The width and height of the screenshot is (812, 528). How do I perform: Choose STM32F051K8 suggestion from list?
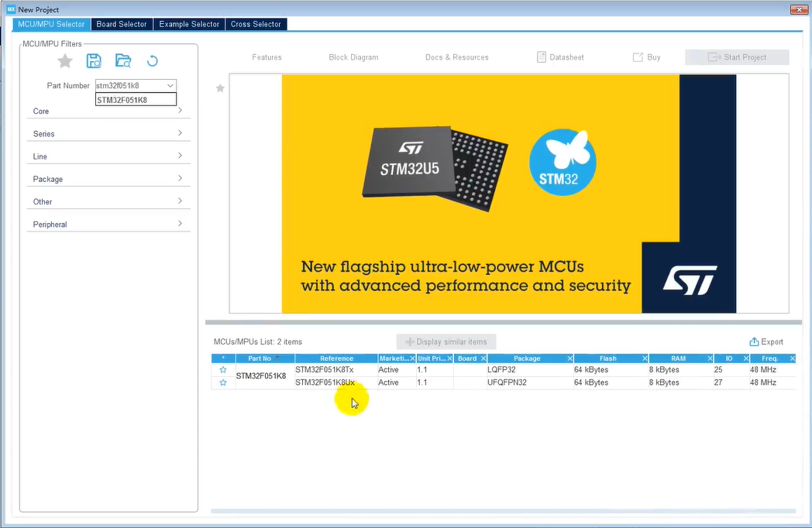[136, 99]
